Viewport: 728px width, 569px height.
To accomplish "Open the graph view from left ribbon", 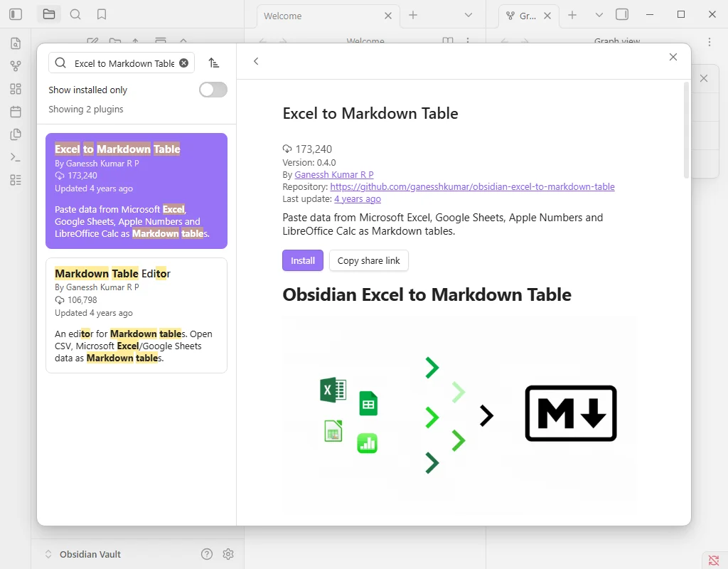I will coord(16,65).
